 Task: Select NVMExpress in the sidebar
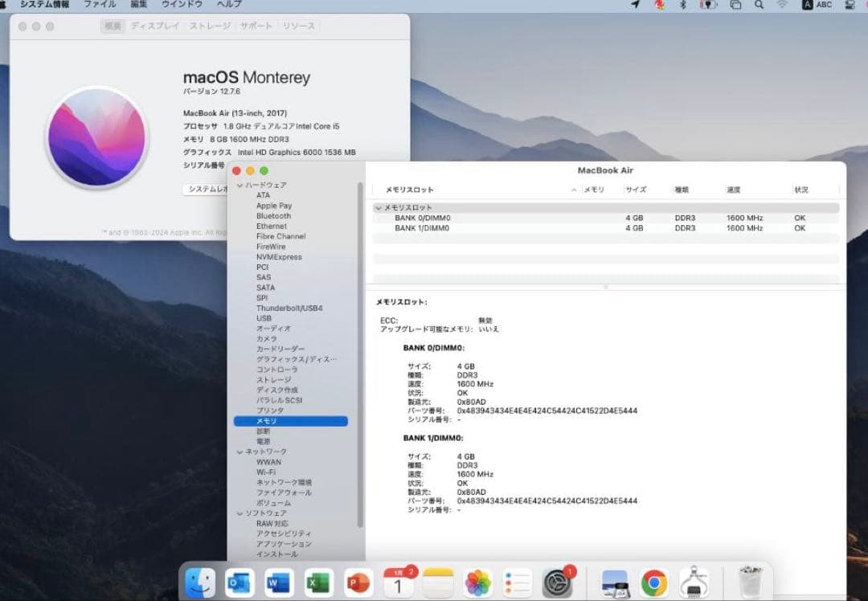pos(279,257)
